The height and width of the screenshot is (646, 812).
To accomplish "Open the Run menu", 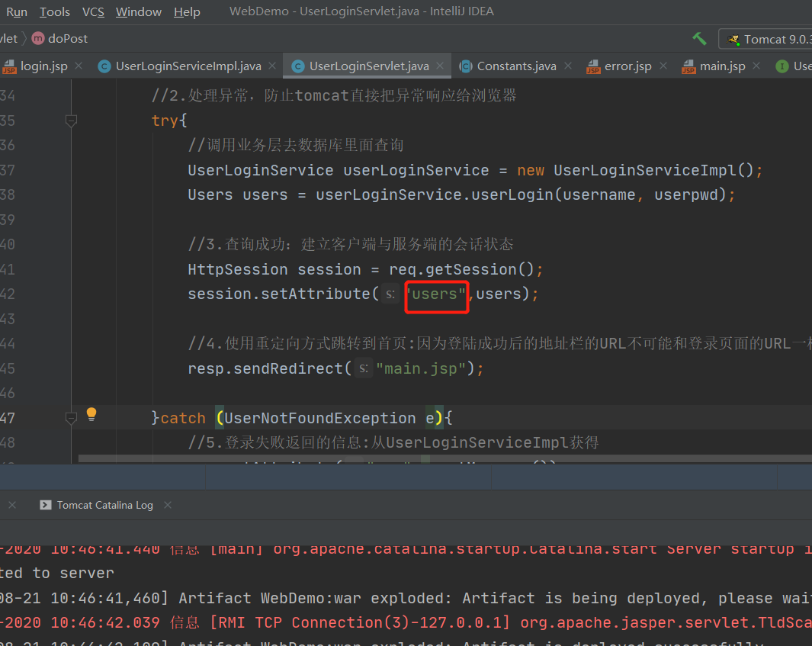I will pyautogui.click(x=17, y=11).
